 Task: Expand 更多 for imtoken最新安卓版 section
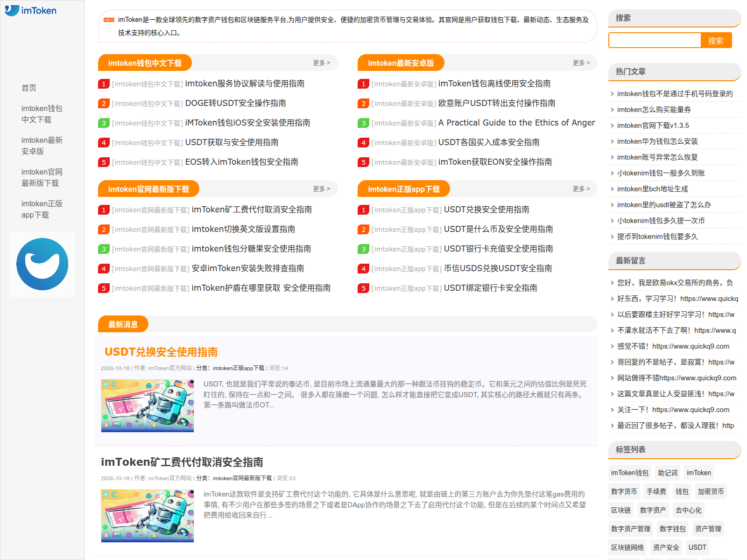click(x=581, y=63)
